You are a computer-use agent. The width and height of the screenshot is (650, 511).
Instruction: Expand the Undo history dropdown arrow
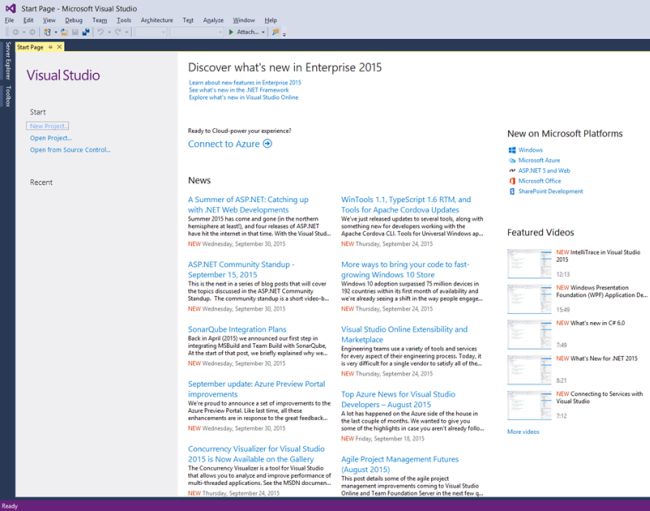tap(109, 32)
